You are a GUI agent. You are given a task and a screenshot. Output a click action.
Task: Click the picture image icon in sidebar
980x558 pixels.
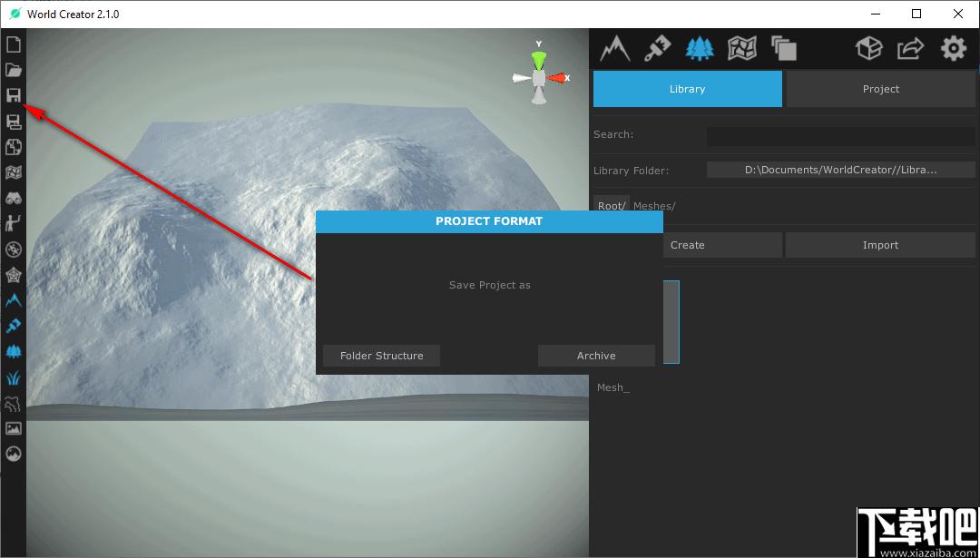click(x=13, y=428)
